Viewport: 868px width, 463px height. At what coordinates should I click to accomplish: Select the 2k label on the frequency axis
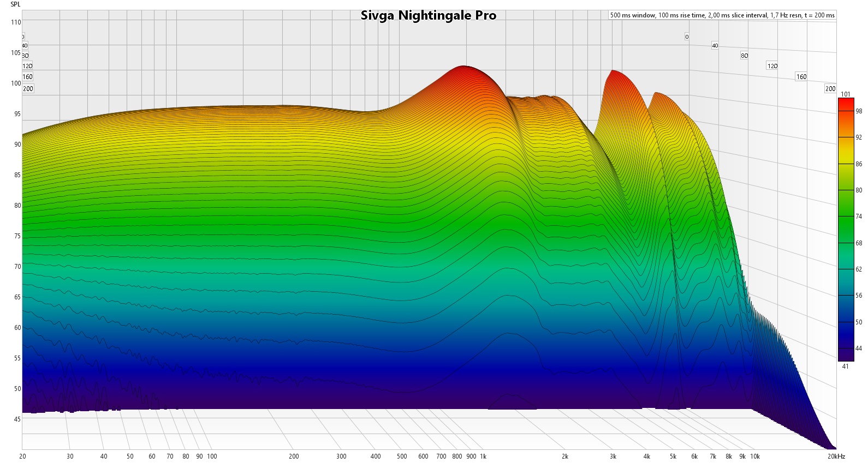pos(565,456)
